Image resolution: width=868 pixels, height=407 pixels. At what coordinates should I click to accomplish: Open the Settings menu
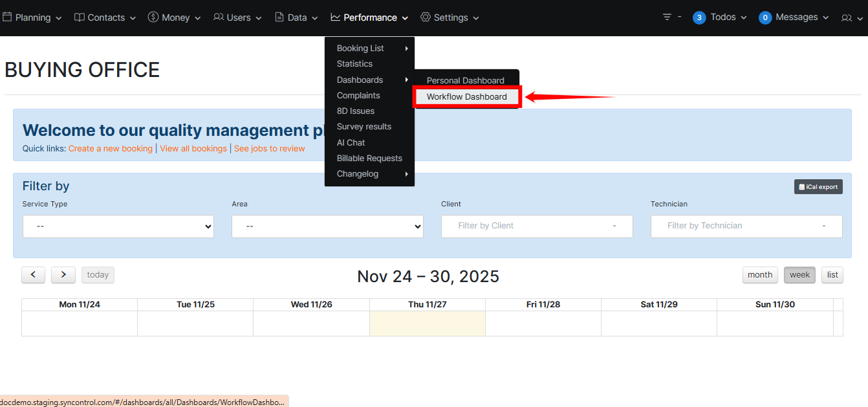(450, 17)
